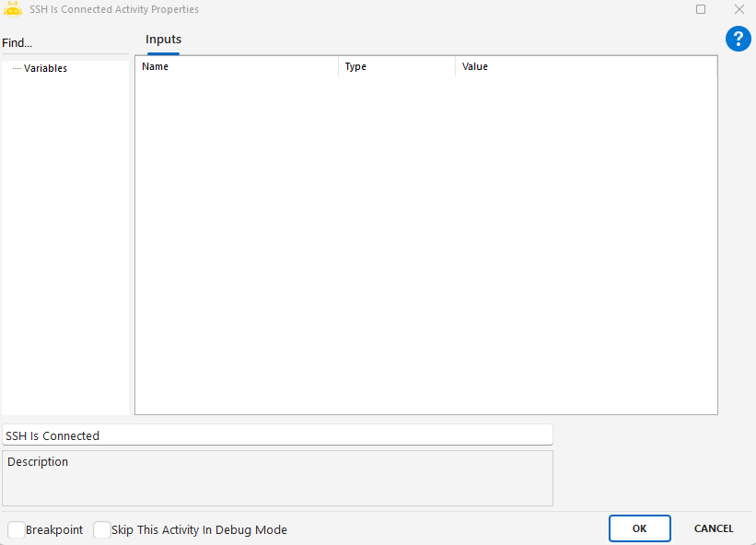Maximize the Activity Properties window

click(x=701, y=9)
